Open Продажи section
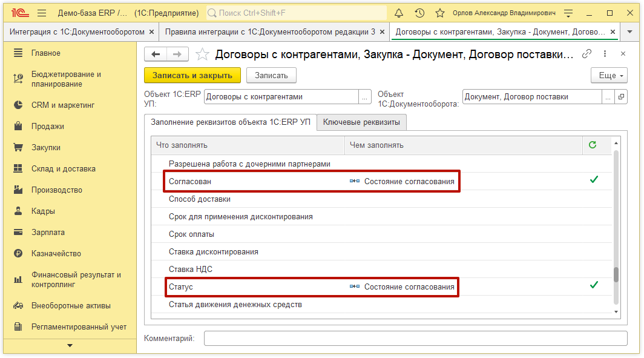Image resolution: width=644 pixels, height=358 pixels. click(x=48, y=126)
